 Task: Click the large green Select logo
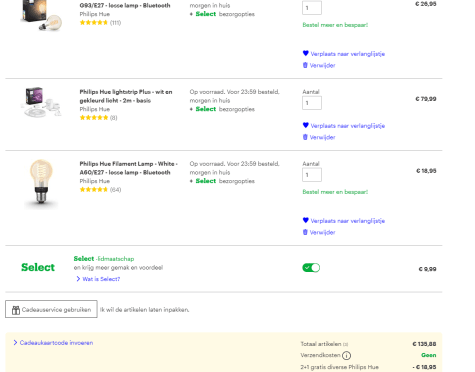(38, 267)
